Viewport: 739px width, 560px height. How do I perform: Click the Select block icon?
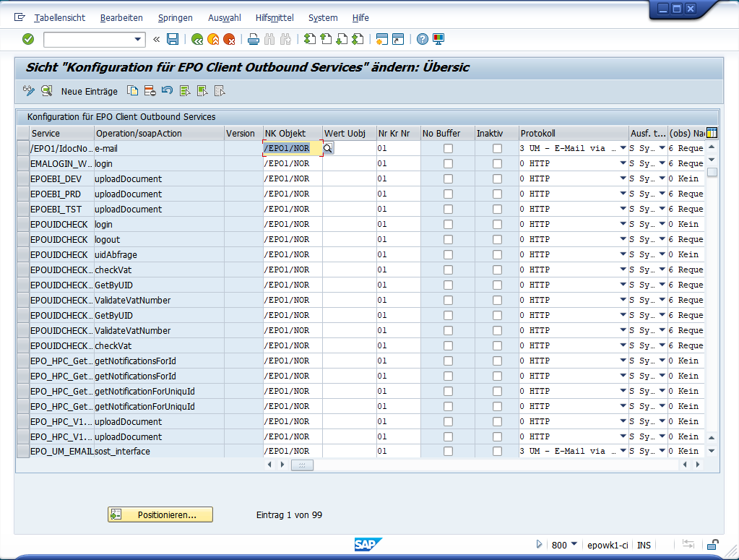(202, 91)
